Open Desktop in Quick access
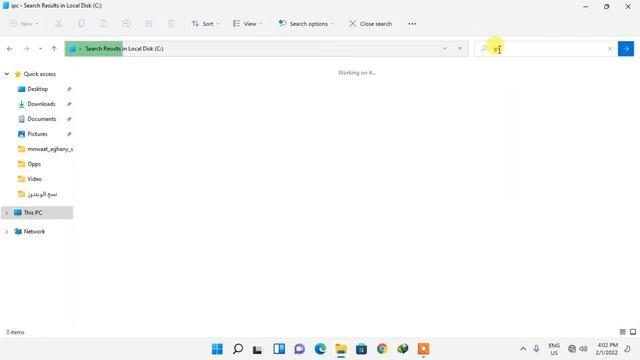640x360 pixels. point(38,89)
